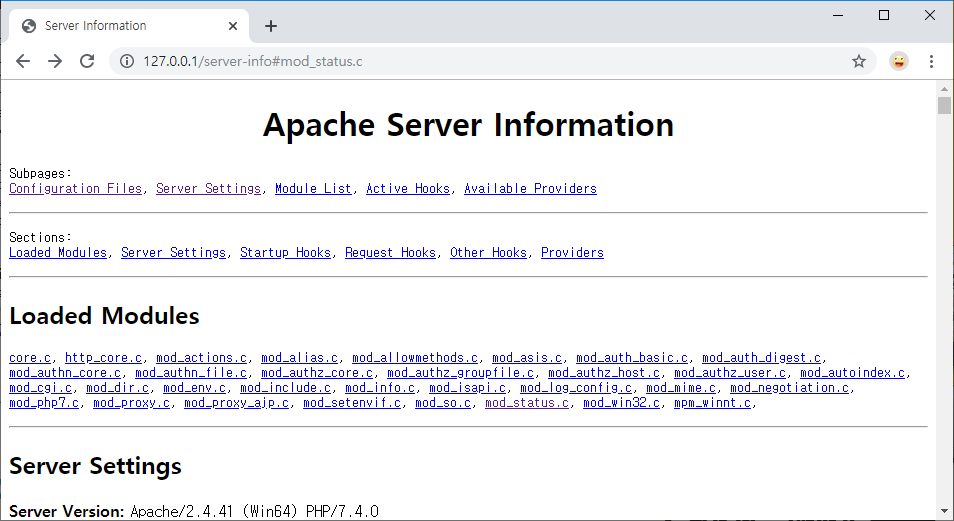Select the Server Version text Apache/2.4.41

[182, 511]
